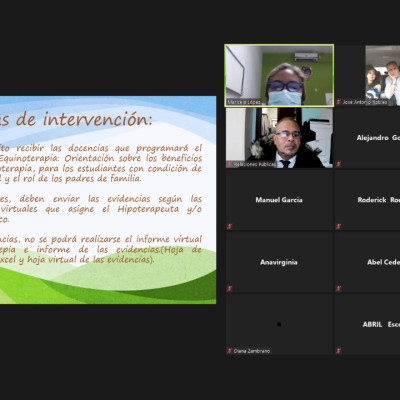This screenshot has width=400, height=400.
Task: Click muted mic icon on ABRIL tile
Action: tap(338, 351)
